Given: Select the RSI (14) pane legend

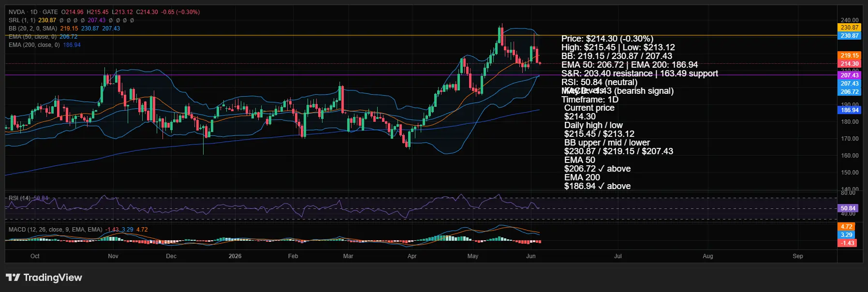Looking at the screenshot, I should pos(19,198).
